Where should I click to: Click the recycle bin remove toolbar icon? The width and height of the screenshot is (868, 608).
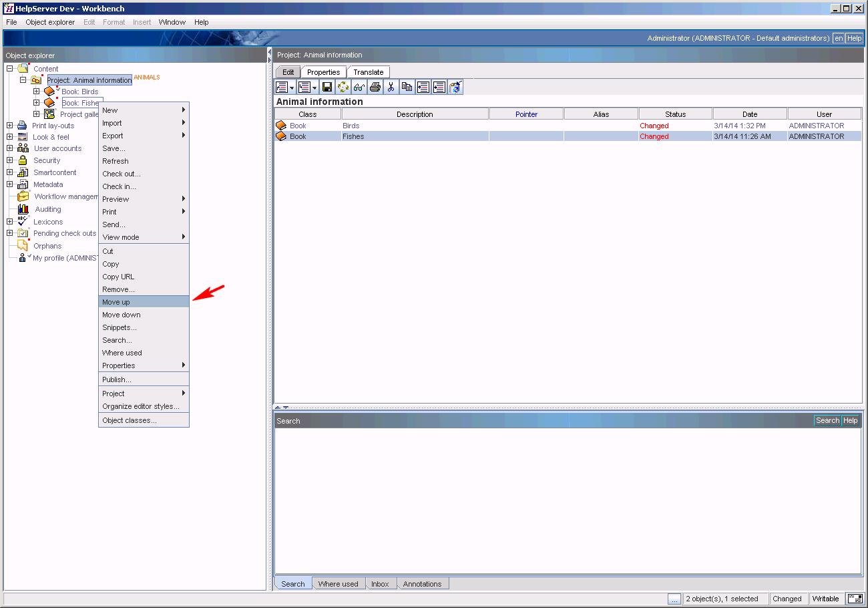coord(455,87)
